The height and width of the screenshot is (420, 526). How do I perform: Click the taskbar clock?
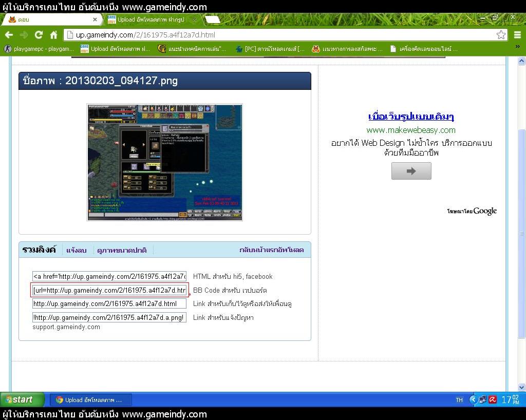click(510, 399)
